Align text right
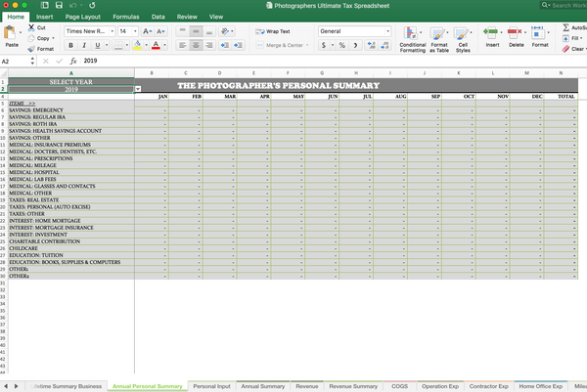 click(x=209, y=45)
